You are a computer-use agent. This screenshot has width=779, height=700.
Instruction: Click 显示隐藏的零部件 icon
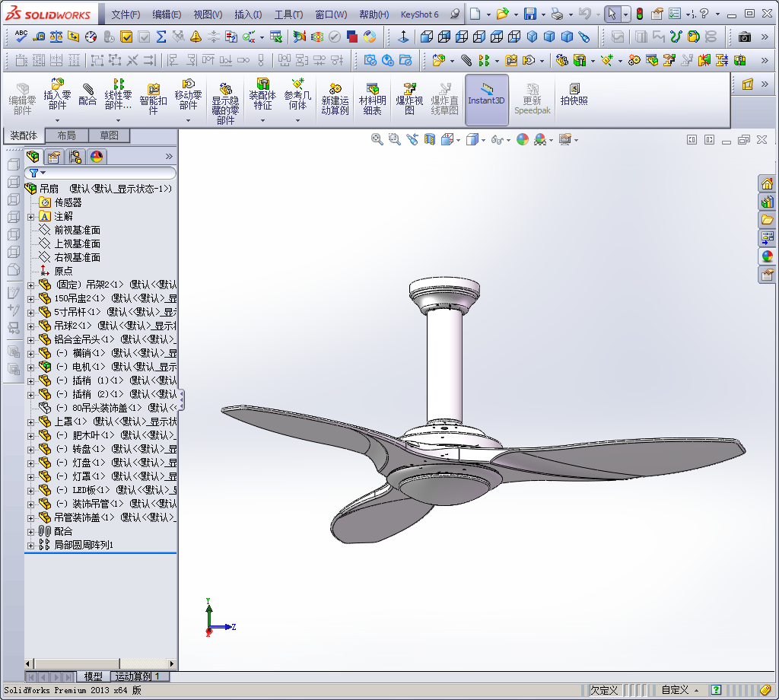pos(225,103)
